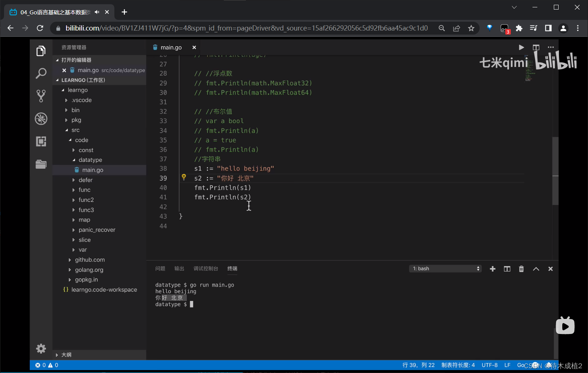
Task: Split the terminal panel
Action: pos(507,269)
